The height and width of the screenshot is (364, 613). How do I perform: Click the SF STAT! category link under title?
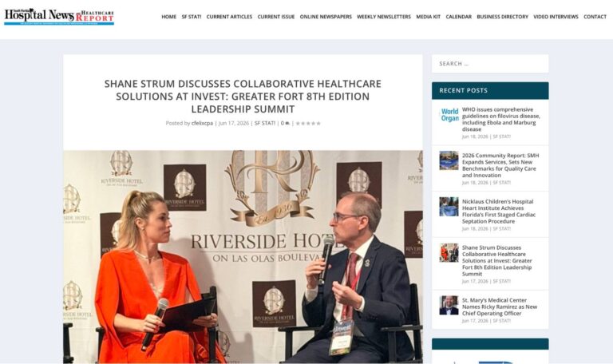click(x=265, y=123)
